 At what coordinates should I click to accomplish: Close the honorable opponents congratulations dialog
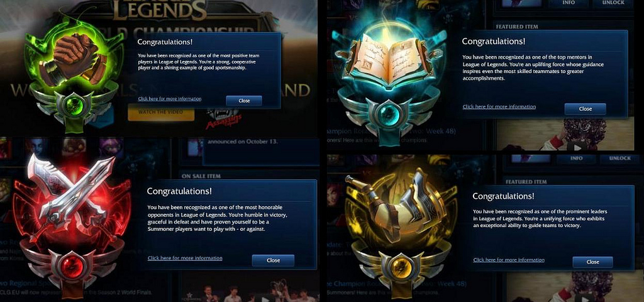273,260
